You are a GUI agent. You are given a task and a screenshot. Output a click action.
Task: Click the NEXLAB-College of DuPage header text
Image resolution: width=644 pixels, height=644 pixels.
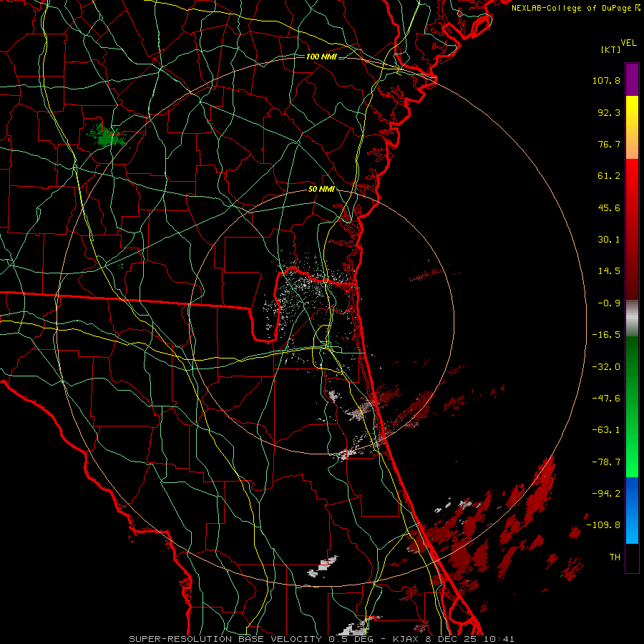click(x=575, y=8)
